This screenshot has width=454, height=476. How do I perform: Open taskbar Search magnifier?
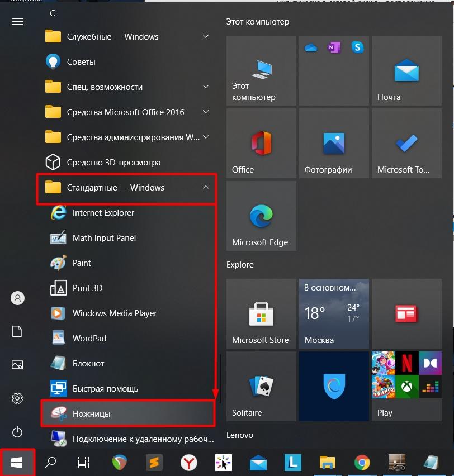pos(50,463)
